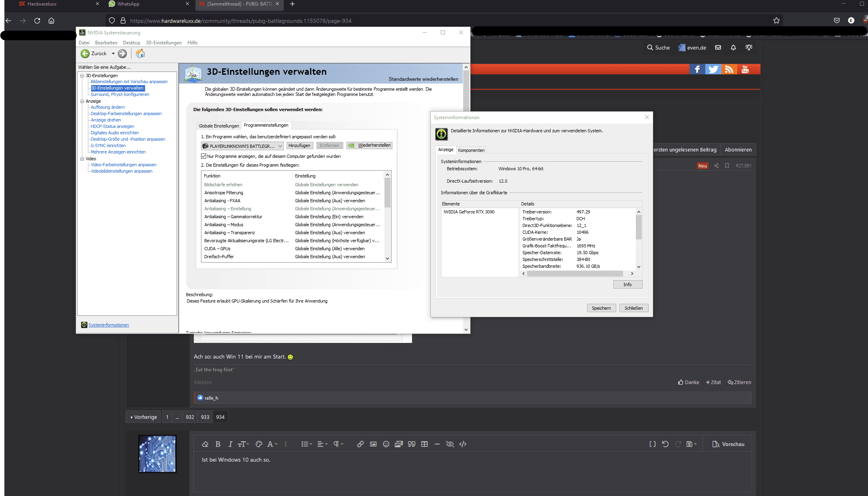Toggle BB code mode with brackets icon
The width and height of the screenshot is (868, 496).
(653, 444)
